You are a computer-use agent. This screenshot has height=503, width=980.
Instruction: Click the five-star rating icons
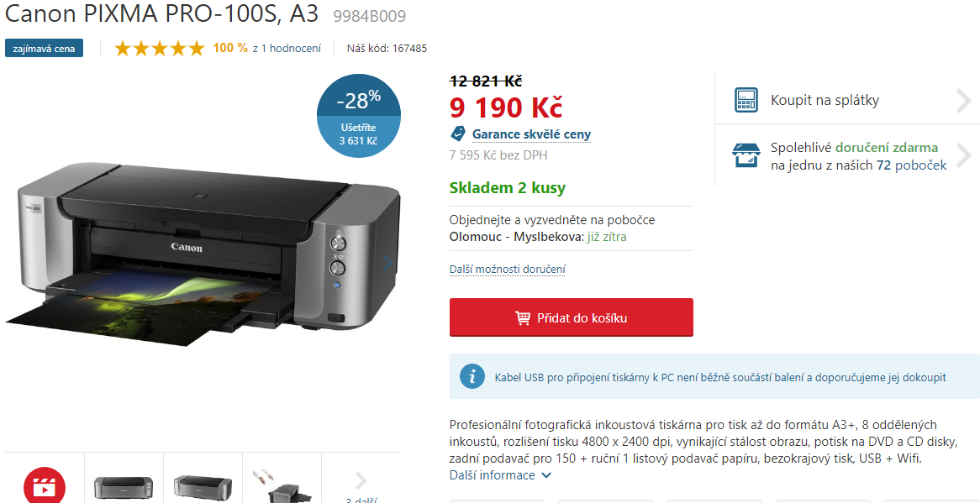pyautogui.click(x=160, y=48)
